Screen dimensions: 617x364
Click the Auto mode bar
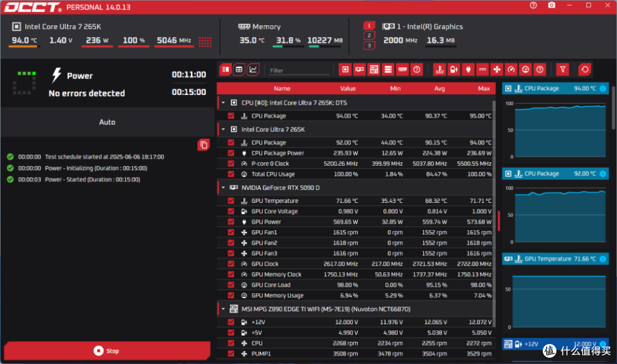click(107, 122)
